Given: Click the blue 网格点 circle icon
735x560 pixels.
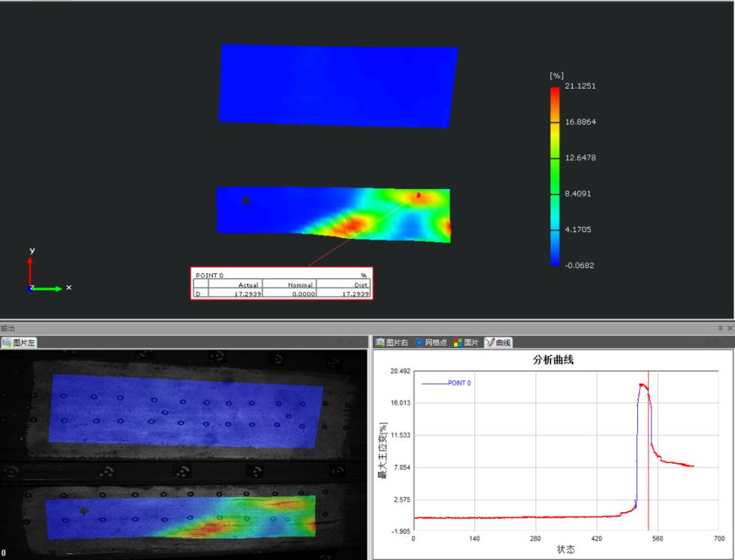Looking at the screenshot, I should (419, 343).
